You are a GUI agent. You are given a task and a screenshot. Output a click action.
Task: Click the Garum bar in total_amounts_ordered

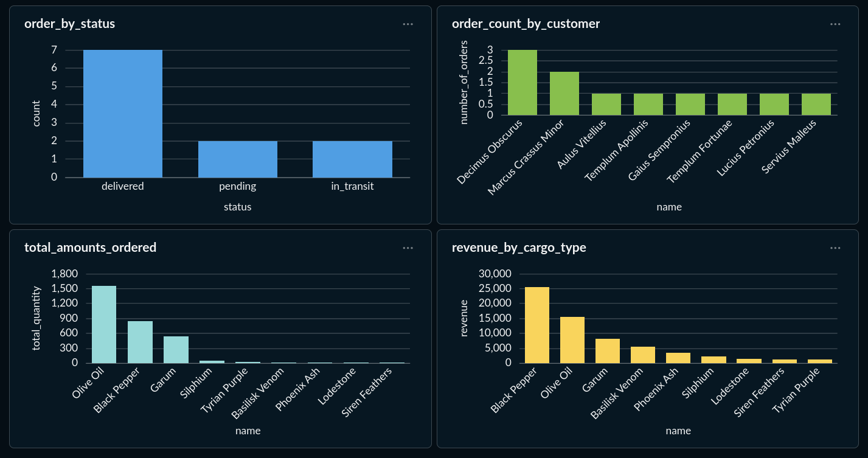point(176,350)
